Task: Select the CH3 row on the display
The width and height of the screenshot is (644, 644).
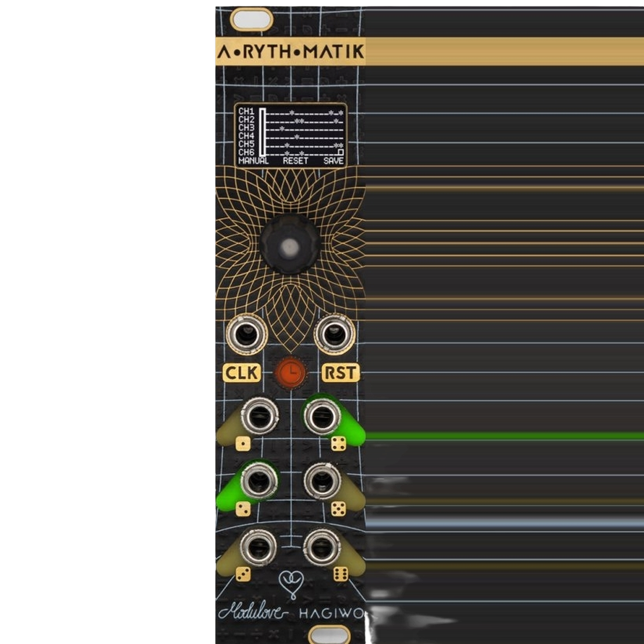Action: pos(291,128)
